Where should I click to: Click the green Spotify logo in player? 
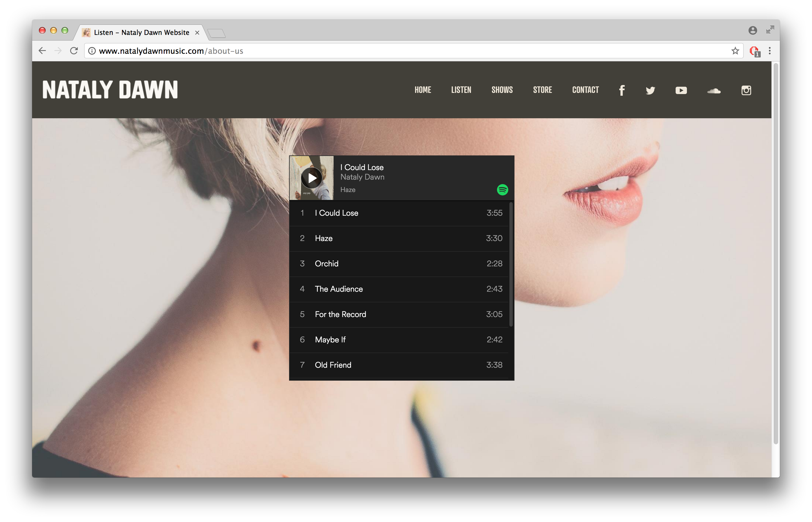502,190
